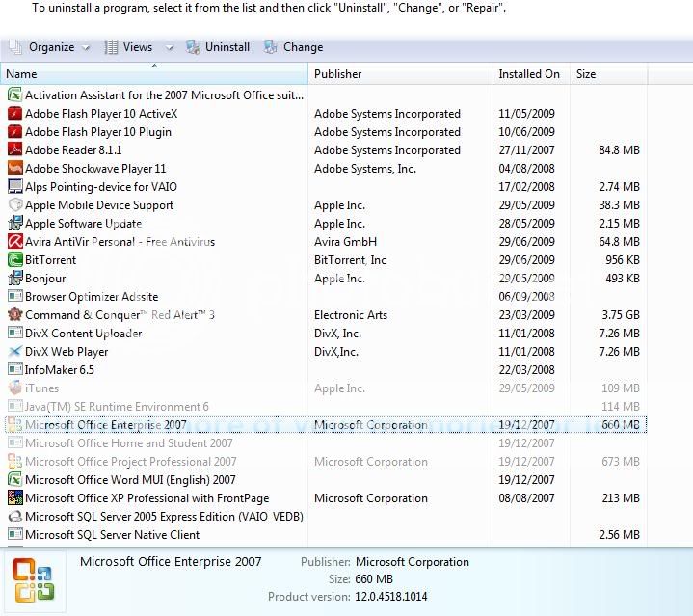This screenshot has height=616, width=693.
Task: Click the 06/09/2008 install date
Action: [x=526, y=297]
